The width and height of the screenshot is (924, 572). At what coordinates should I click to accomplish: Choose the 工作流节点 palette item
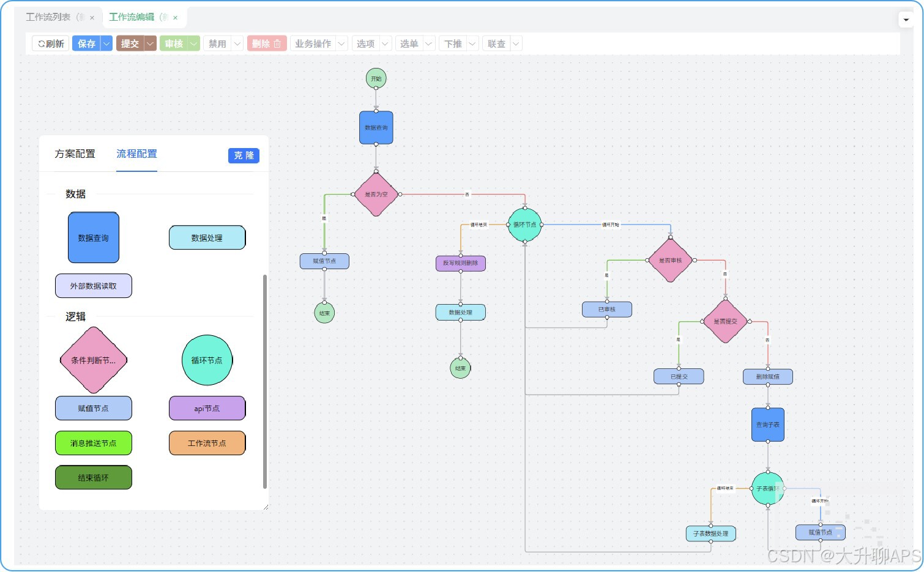207,443
